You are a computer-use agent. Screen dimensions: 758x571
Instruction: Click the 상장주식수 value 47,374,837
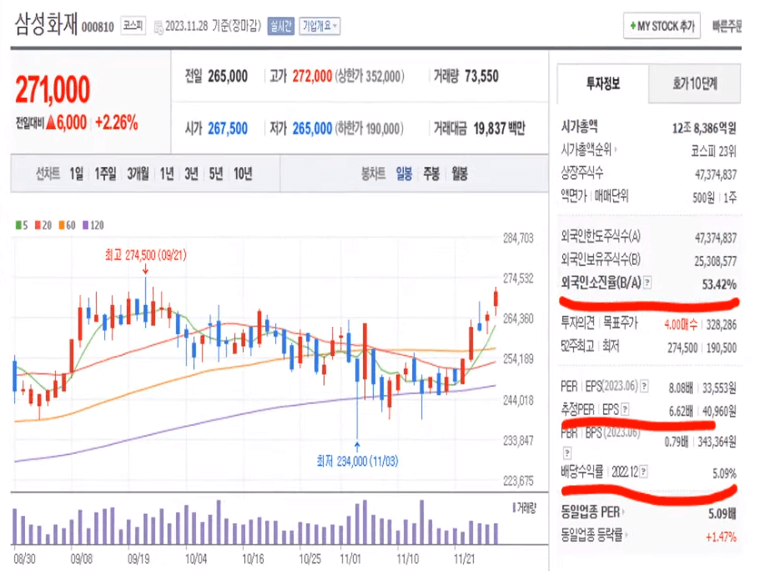coord(715,175)
